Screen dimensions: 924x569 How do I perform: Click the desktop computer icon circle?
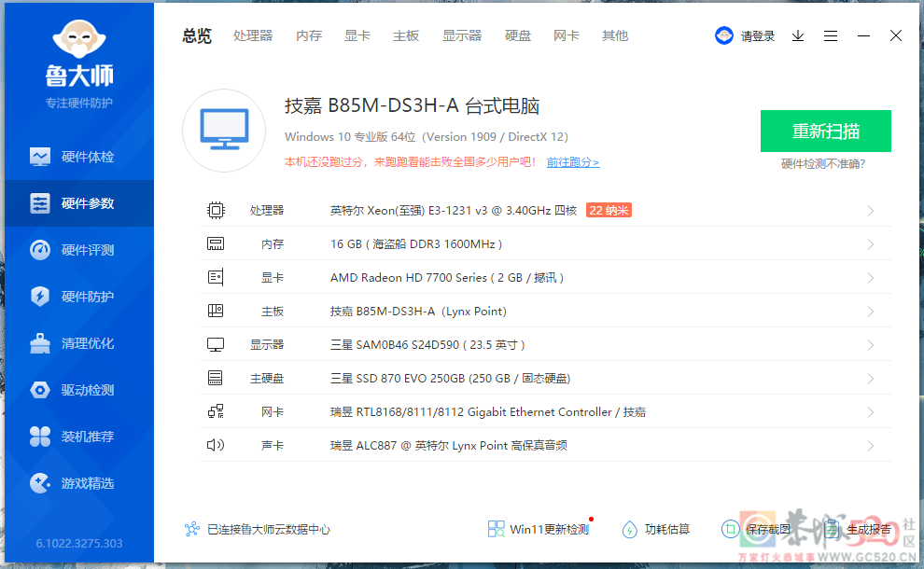224,131
